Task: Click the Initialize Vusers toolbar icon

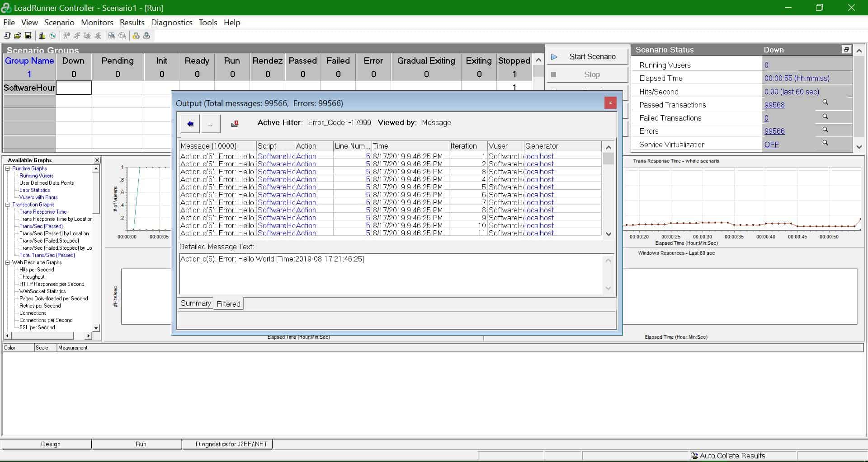Action: (x=66, y=36)
